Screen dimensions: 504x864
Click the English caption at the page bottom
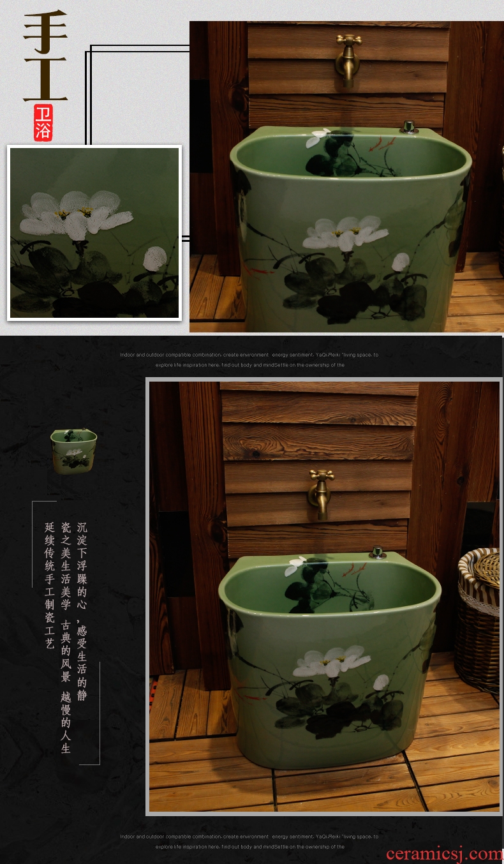tap(249, 841)
